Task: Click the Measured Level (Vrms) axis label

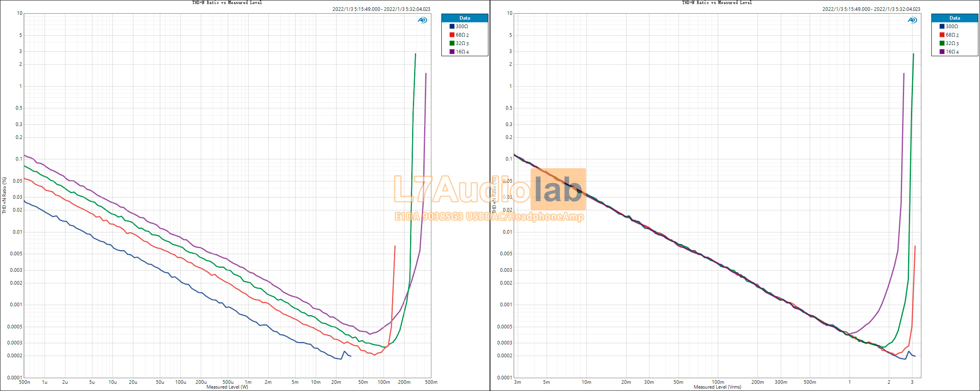Action: [x=717, y=387]
